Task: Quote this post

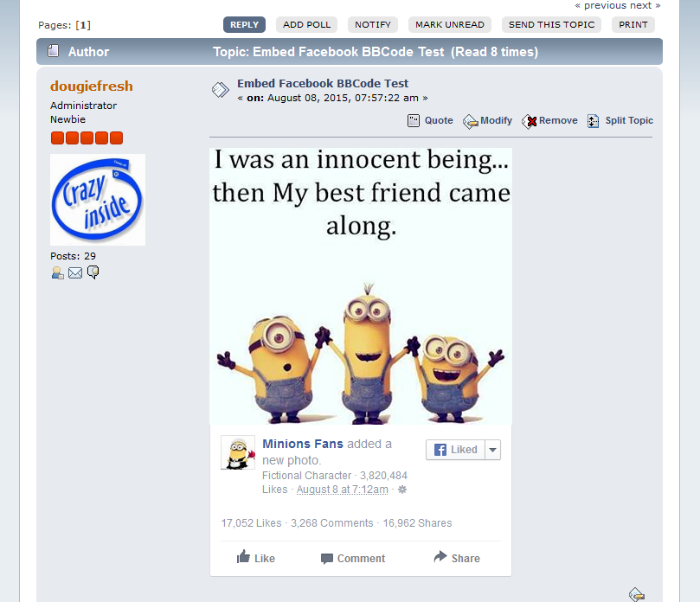Action: point(430,120)
